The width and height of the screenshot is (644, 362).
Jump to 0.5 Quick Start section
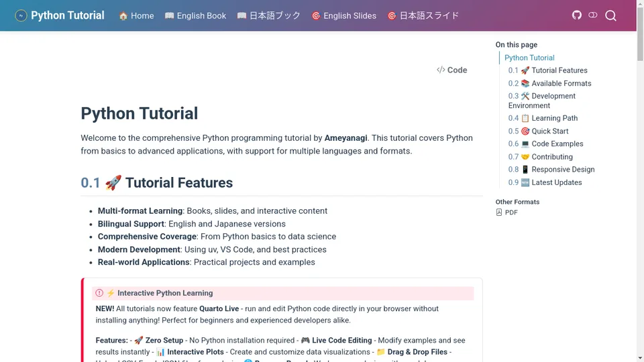pyautogui.click(x=539, y=131)
